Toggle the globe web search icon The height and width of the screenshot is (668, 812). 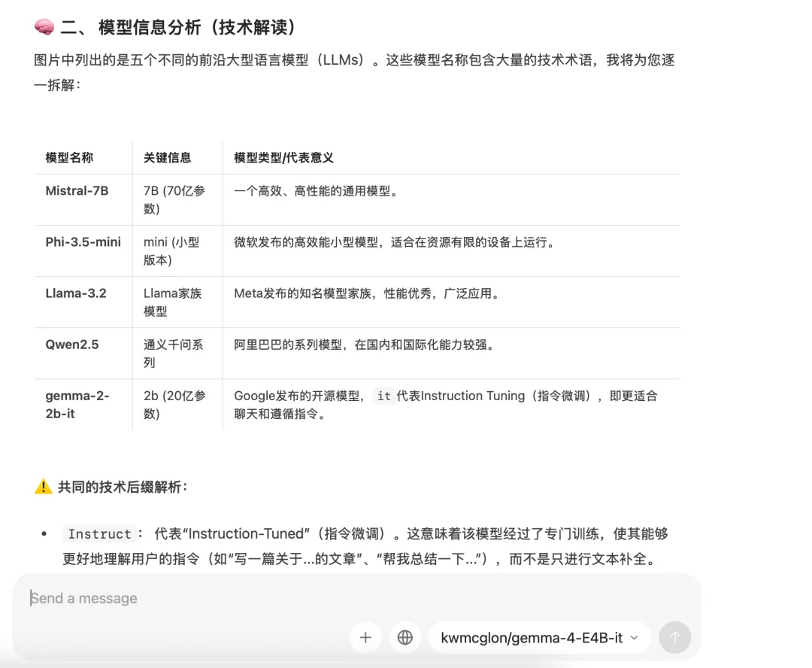405,637
